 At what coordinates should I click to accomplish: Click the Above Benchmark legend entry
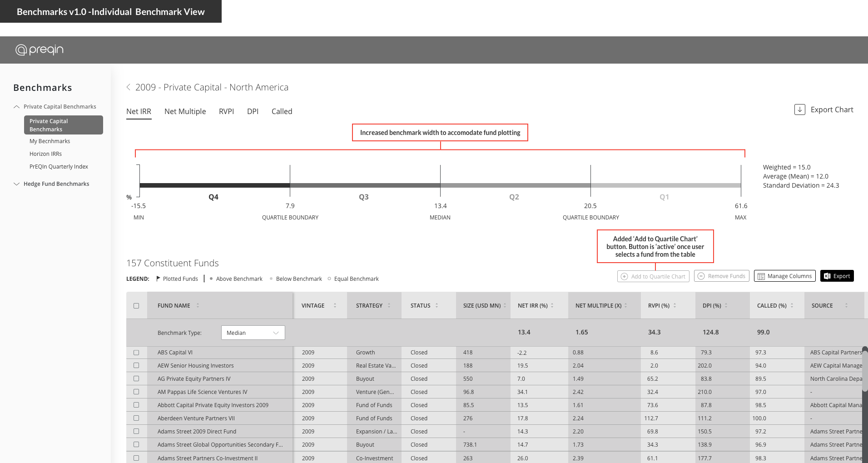pyautogui.click(x=236, y=279)
